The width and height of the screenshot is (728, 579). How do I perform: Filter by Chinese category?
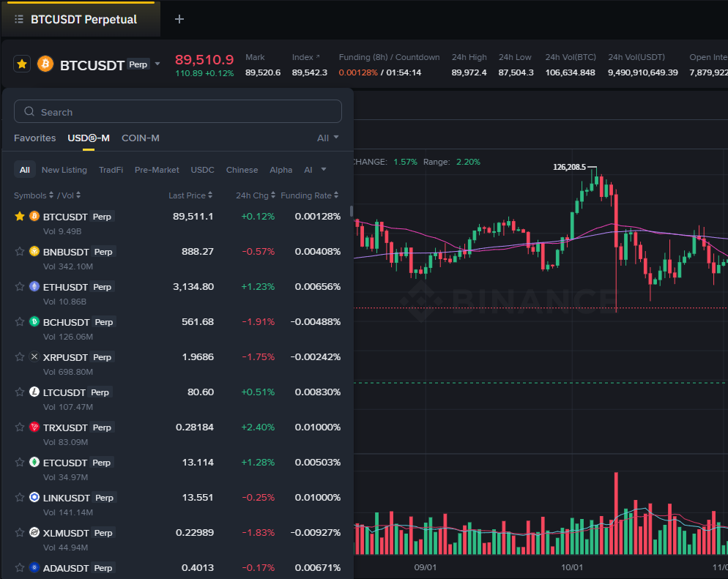242,170
